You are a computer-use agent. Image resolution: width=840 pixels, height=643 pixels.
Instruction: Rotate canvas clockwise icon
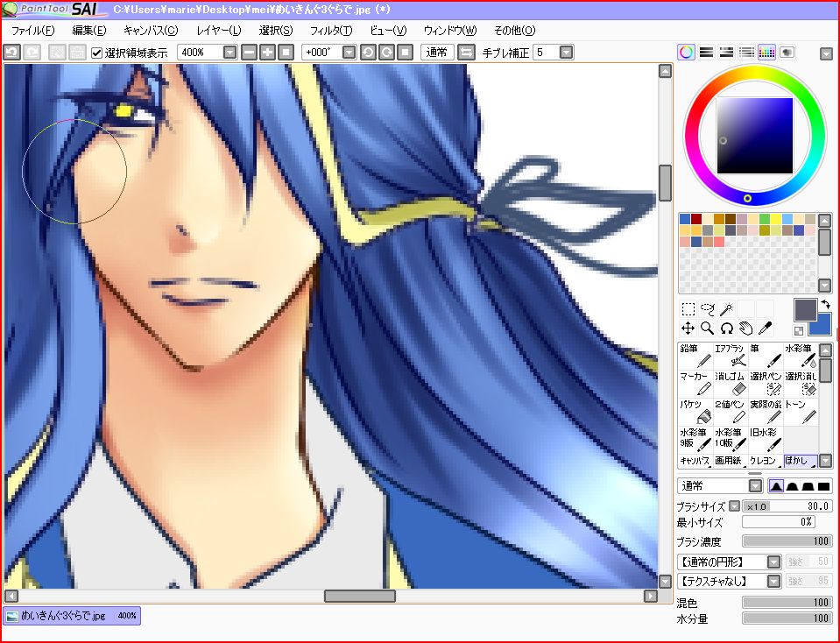(x=387, y=53)
